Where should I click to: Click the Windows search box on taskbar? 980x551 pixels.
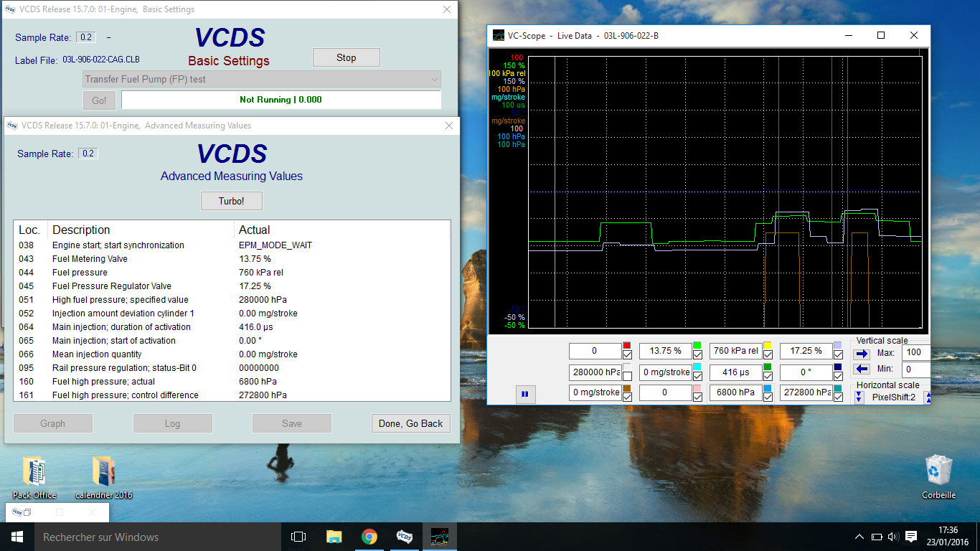coord(157,537)
